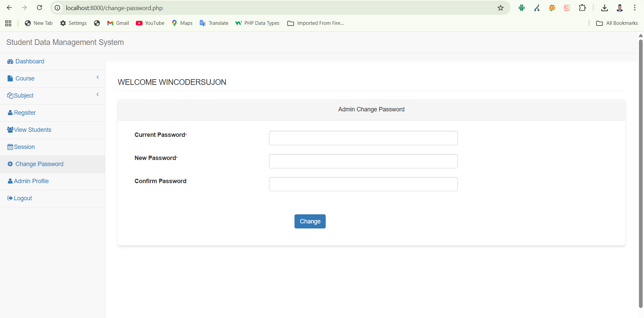Click the Logout arrow icon
Viewport: 644px width, 318px height.
coord(10,198)
